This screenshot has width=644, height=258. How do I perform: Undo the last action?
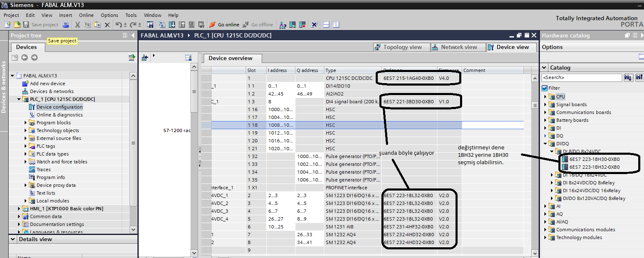[119, 25]
